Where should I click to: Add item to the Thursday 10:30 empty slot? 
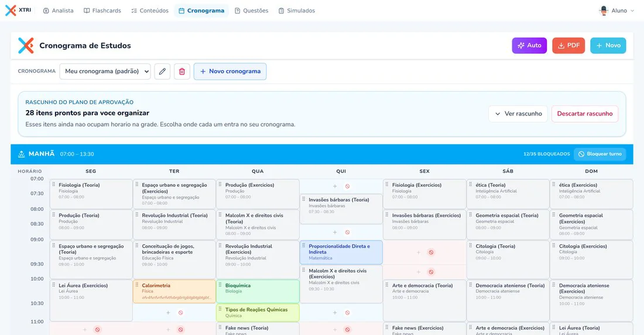pyautogui.click(x=335, y=313)
